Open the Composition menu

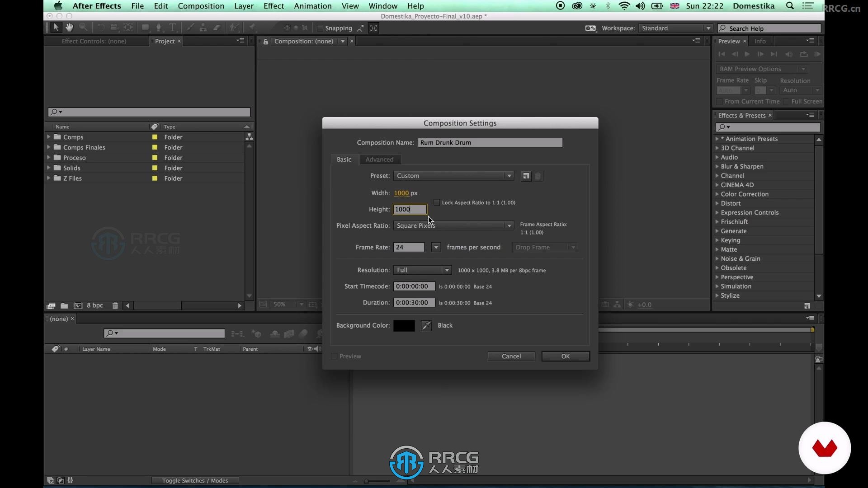pos(201,6)
